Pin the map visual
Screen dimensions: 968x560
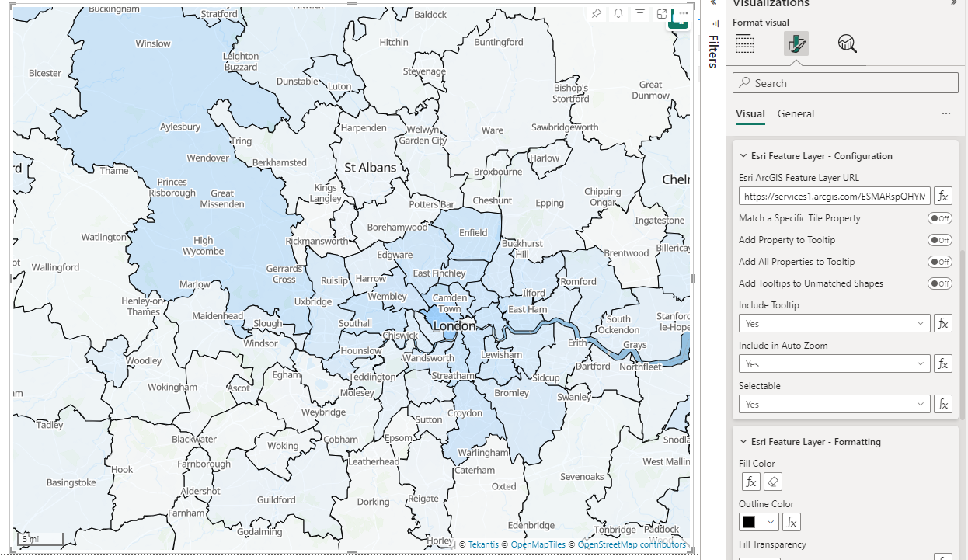click(597, 13)
